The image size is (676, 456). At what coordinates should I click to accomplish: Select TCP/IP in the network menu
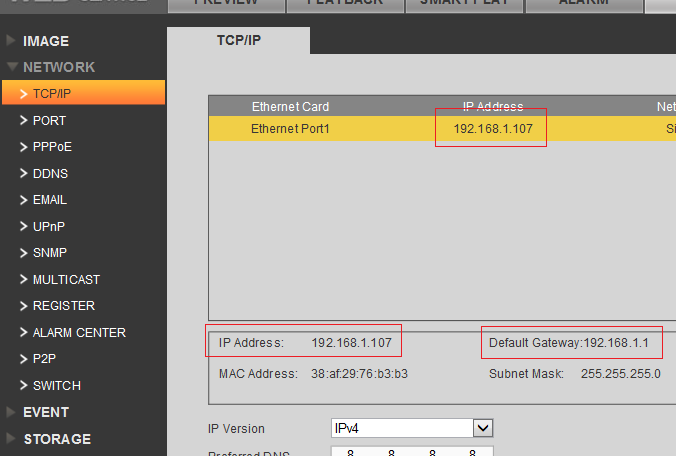(84, 93)
